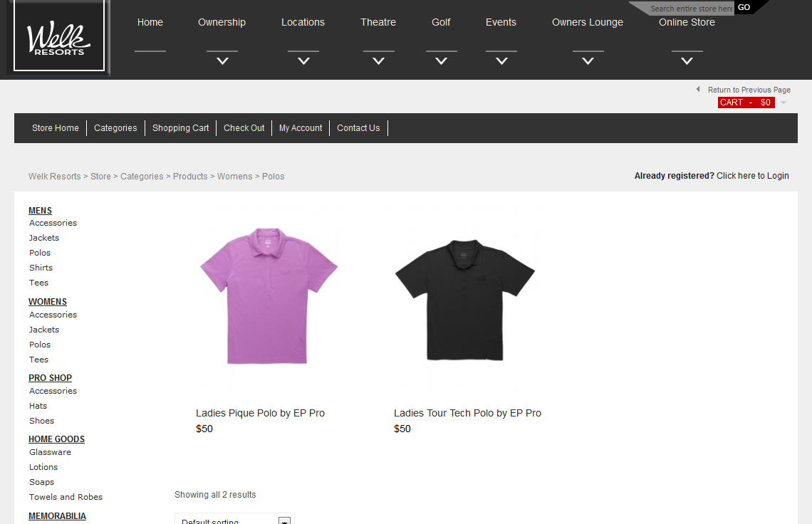Open My Account from store menu
Viewport: 812px width, 524px height.
point(301,128)
